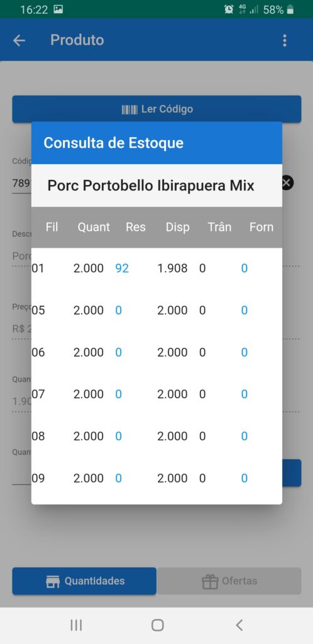Tap the Disp column header
Viewport: 313px width, 644px height.
click(178, 227)
